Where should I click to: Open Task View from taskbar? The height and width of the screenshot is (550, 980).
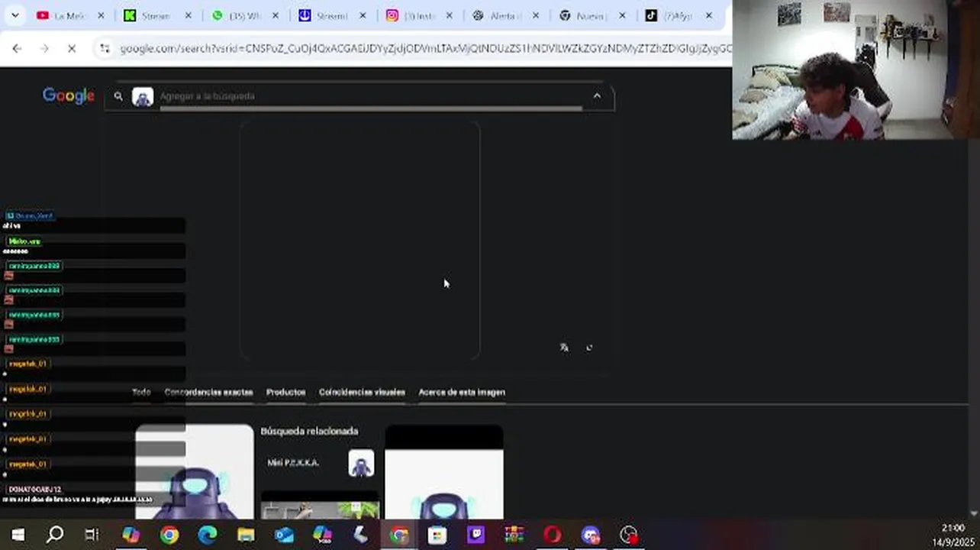click(x=92, y=535)
